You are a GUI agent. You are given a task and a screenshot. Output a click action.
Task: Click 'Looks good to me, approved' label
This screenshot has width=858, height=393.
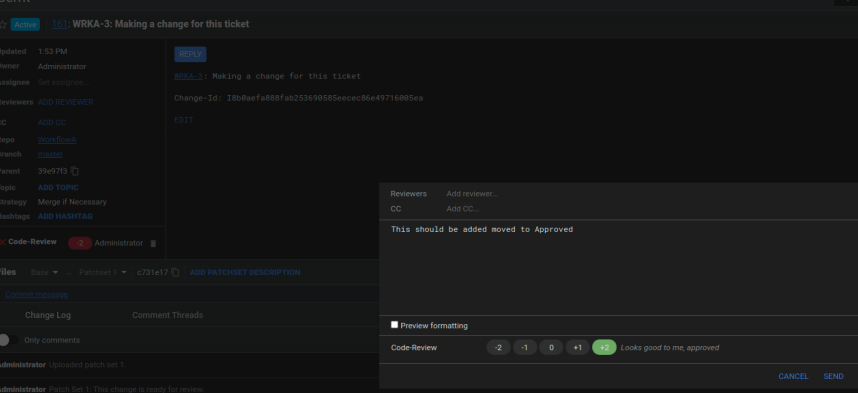coord(670,348)
